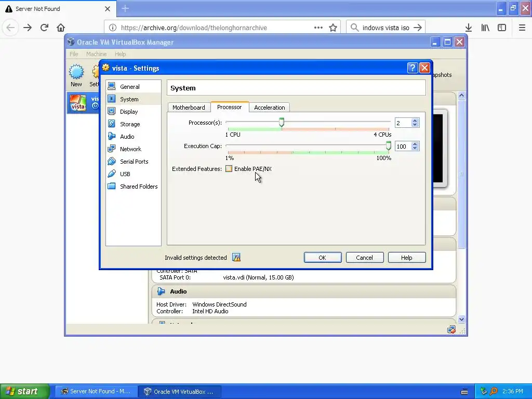
Task: Click the Audio section header in VirtualBox Manager
Action: (303, 291)
